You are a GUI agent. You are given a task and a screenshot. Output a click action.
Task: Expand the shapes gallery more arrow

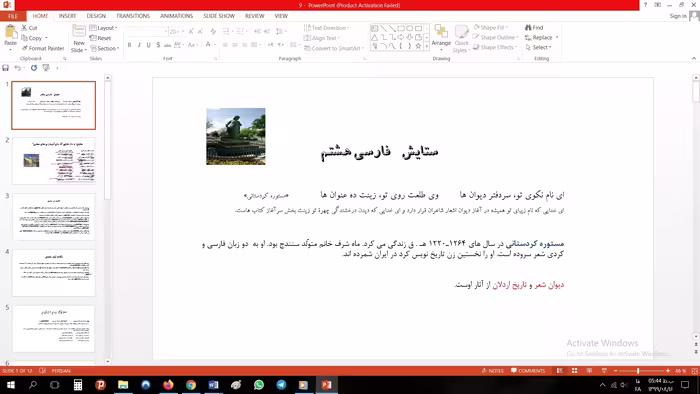point(426,46)
